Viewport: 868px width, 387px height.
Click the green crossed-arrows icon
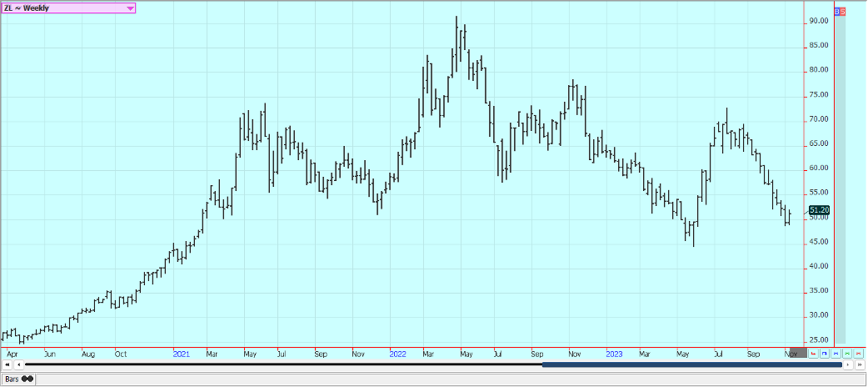[847, 353]
